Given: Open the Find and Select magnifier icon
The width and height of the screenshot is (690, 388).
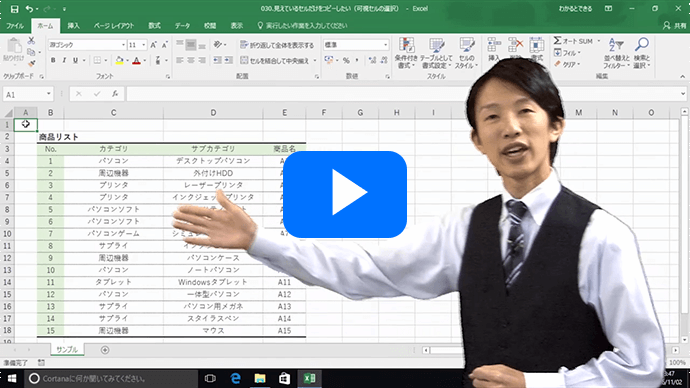Looking at the screenshot, I should [x=642, y=45].
